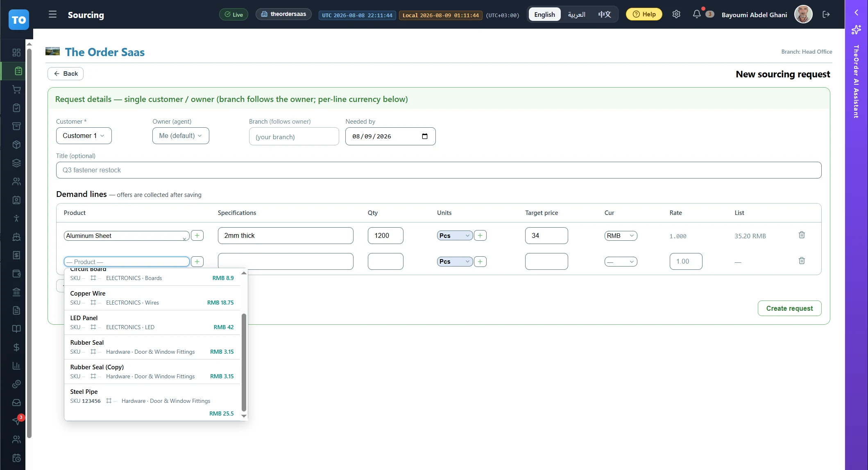Select Steel Pipe from product list
The width and height of the screenshot is (868, 470).
pos(152,402)
